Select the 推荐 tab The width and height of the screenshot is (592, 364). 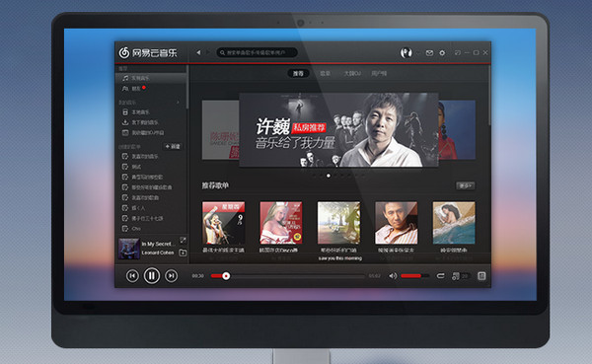(x=298, y=74)
